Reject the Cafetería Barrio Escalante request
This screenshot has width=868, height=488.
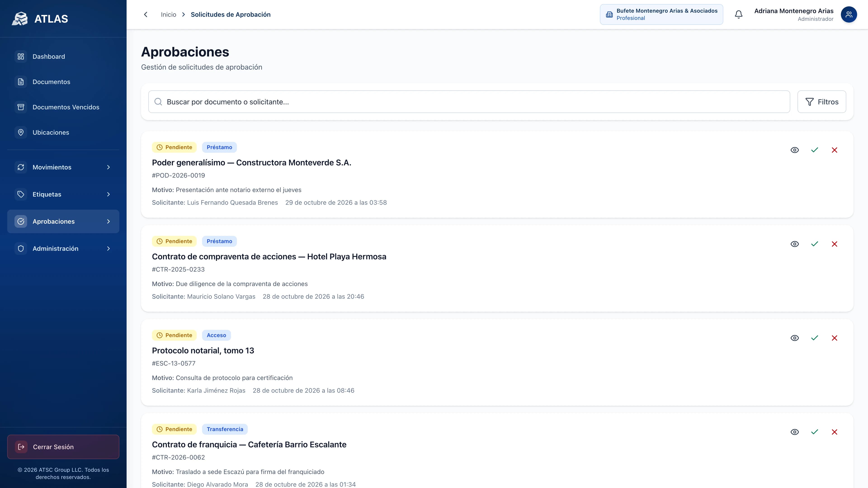tap(834, 432)
